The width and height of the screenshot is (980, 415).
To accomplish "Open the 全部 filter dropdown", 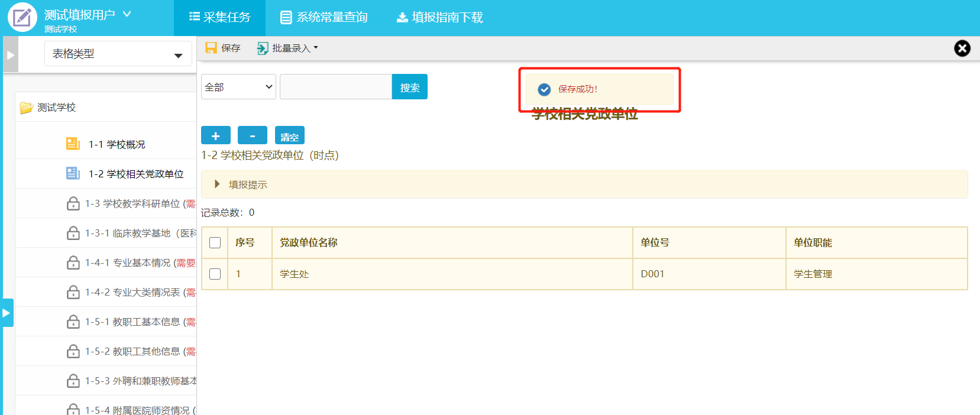I will click(x=238, y=87).
